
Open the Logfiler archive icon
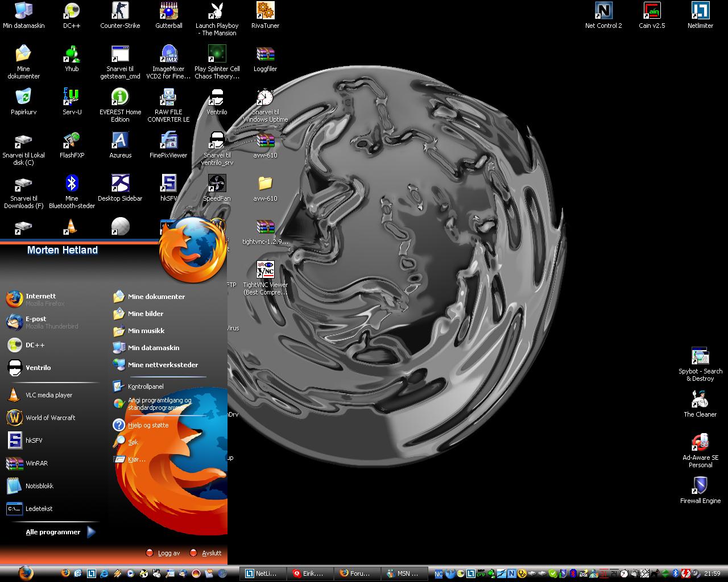tap(265, 59)
